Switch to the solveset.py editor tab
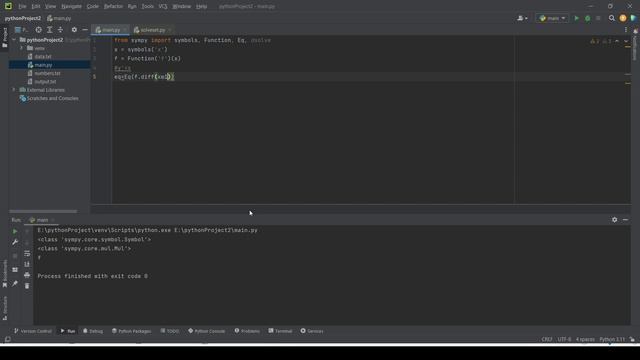Viewport: 640px width, 360px height. pyautogui.click(x=152, y=30)
